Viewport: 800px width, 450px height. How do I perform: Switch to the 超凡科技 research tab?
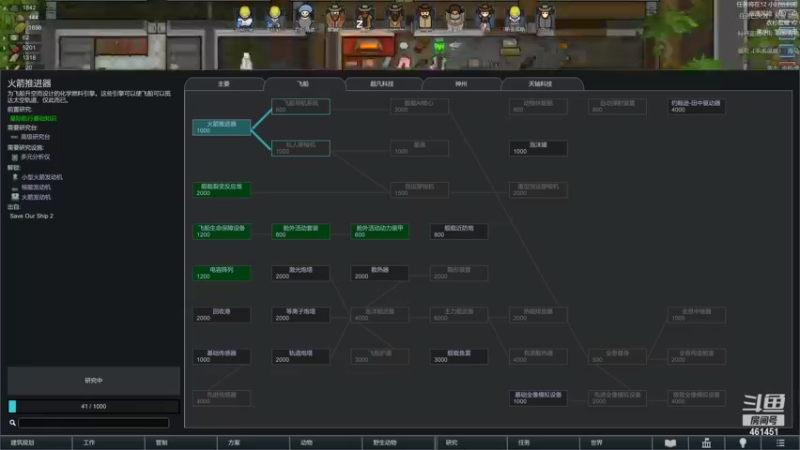pos(382,84)
